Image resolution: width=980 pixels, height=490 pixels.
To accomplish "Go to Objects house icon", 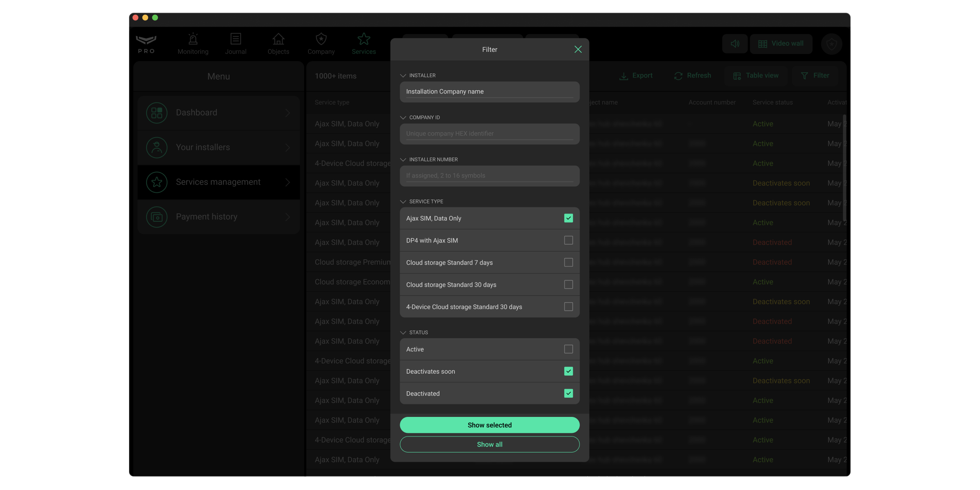I will point(278,40).
